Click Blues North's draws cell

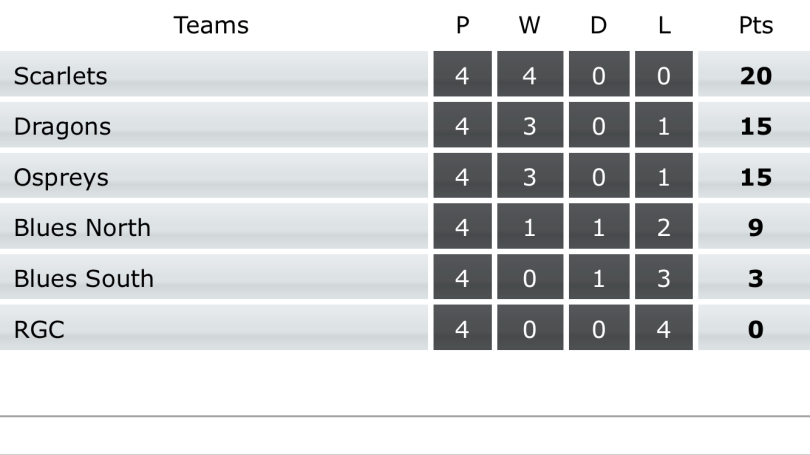click(598, 228)
